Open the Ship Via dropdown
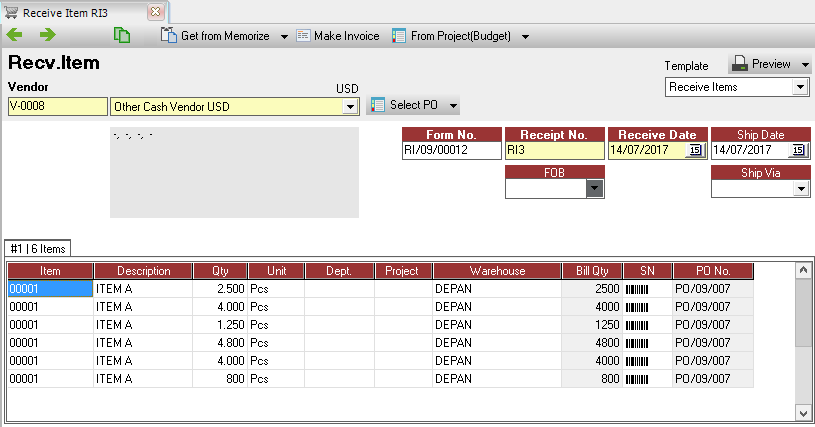Screen dimensions: 815x427 [801, 189]
